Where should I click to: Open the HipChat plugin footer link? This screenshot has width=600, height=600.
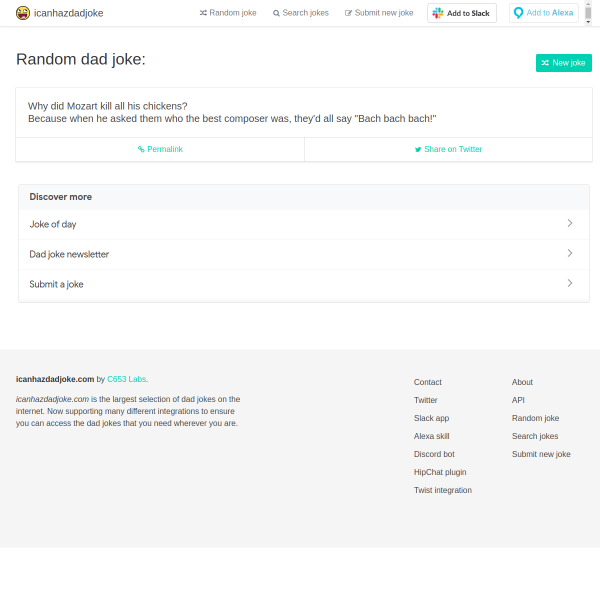[x=440, y=472]
